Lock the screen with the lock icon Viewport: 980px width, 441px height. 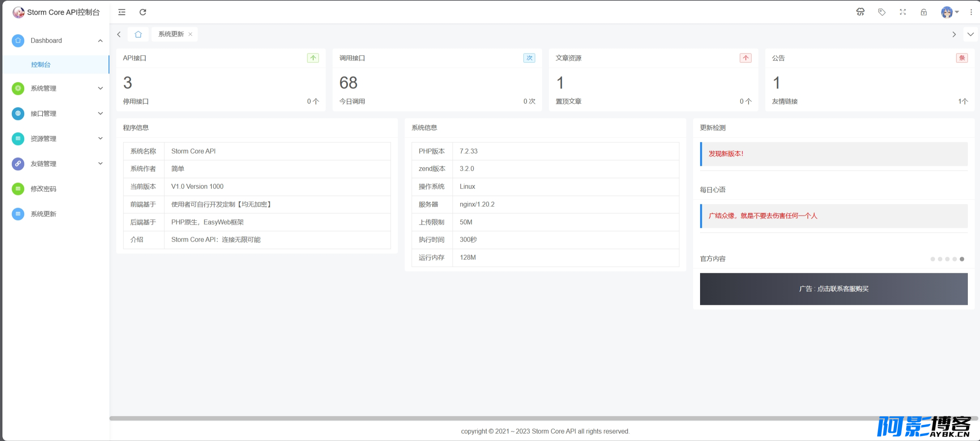coord(924,12)
